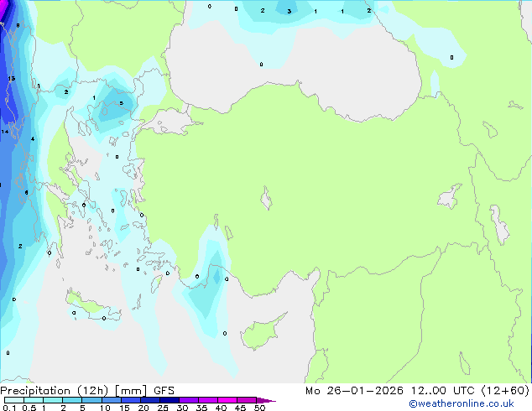Select the 25–30 mm legend color swatch
Viewport: 532px width, 411px height.
coord(170,400)
